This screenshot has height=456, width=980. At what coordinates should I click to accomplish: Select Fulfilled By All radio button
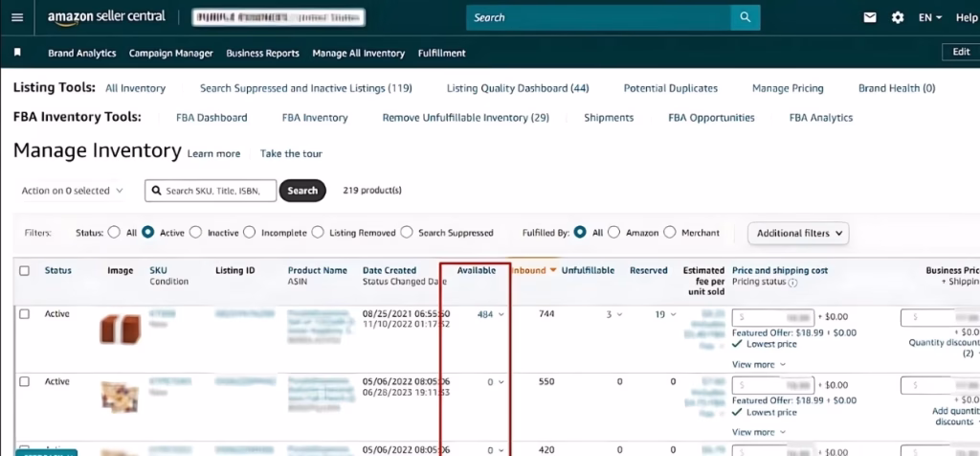(x=580, y=232)
